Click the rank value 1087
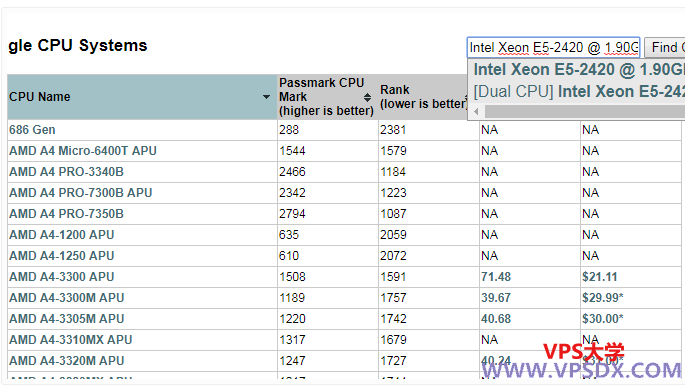The height and width of the screenshot is (387, 685). [x=393, y=214]
